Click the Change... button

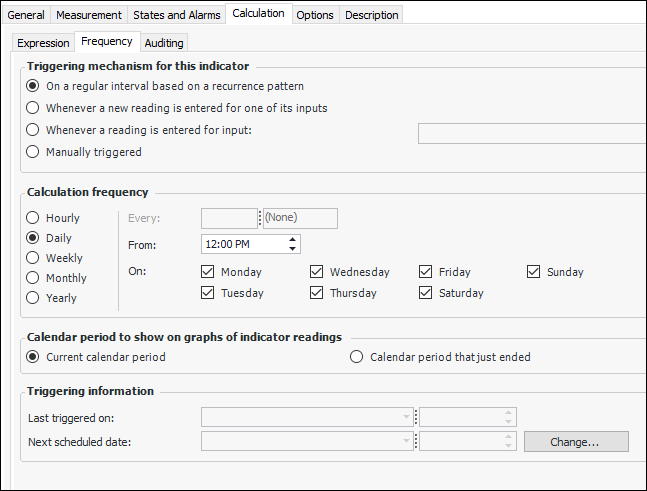[x=575, y=442]
